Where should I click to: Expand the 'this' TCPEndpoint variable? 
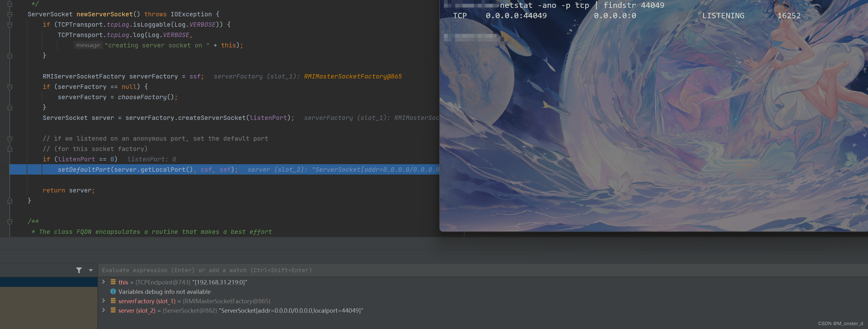tap(103, 282)
